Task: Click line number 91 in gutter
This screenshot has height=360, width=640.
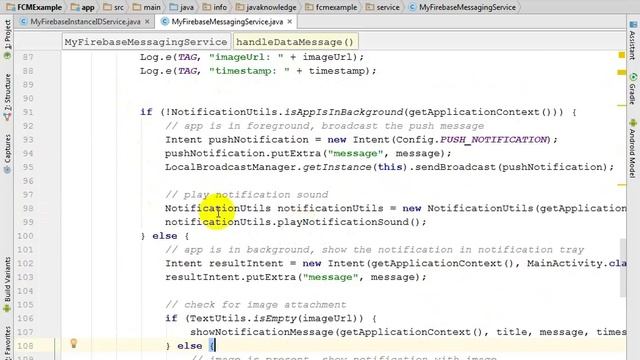Action: [x=28, y=112]
